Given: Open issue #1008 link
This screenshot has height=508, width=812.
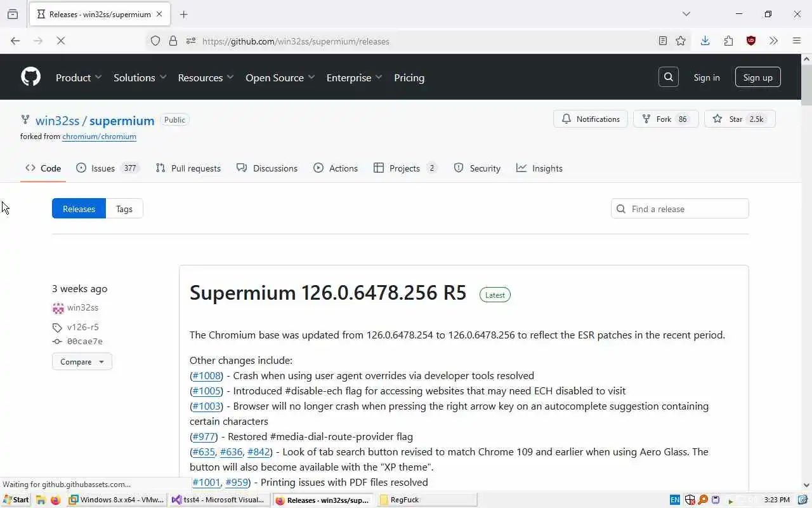Looking at the screenshot, I should [x=206, y=375].
